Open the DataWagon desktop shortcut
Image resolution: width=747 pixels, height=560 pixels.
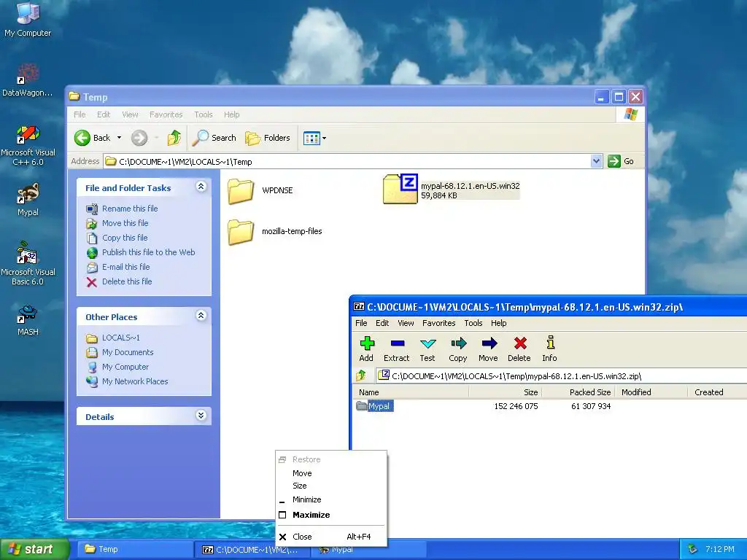click(x=28, y=80)
